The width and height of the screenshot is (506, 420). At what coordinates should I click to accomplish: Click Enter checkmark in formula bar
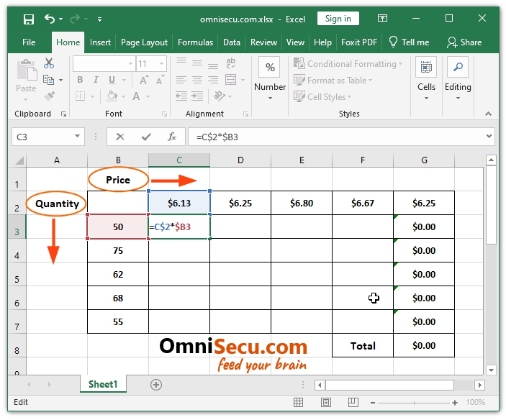pos(146,137)
